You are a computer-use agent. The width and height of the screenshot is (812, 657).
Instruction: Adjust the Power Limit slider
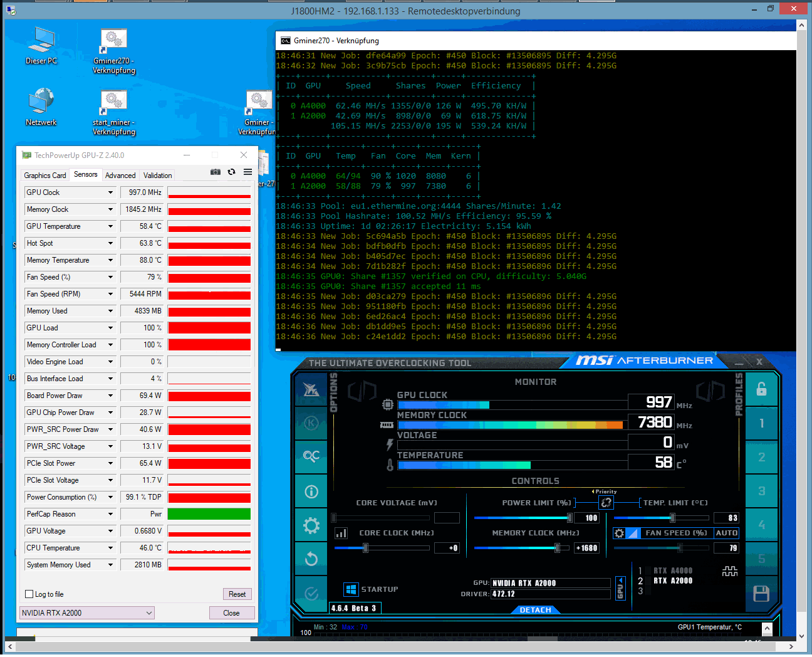(522, 518)
